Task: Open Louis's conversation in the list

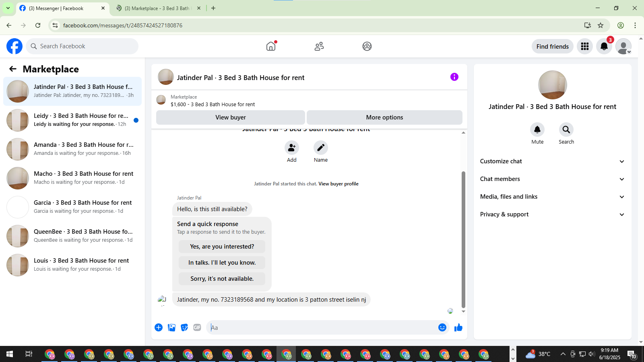Action: pyautogui.click(x=72, y=265)
